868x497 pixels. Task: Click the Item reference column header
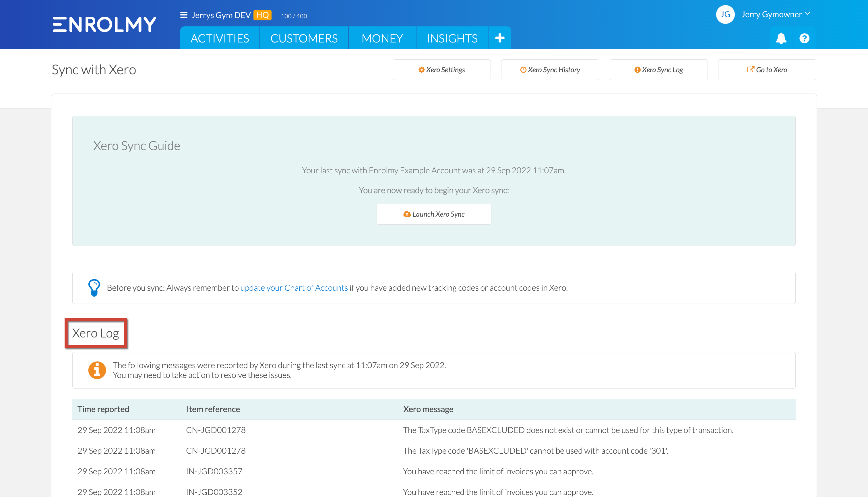coord(289,409)
